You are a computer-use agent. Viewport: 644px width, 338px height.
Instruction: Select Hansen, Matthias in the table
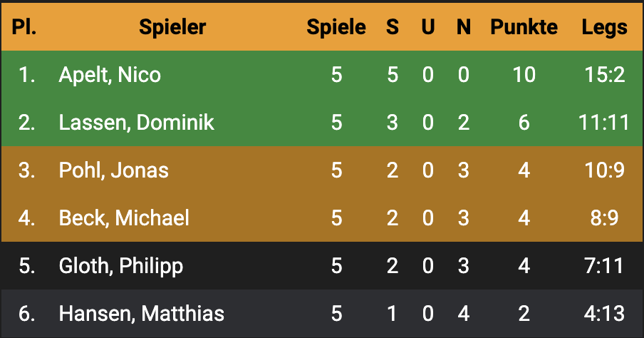141,313
